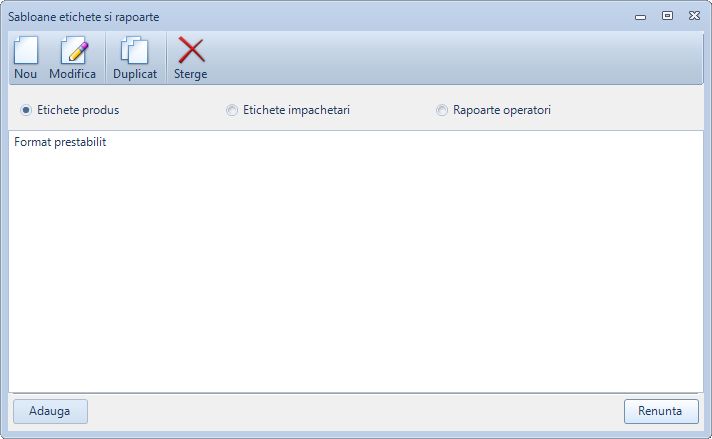Choose the Etichete impachetari radio button
The height and width of the screenshot is (439, 712).
point(232,110)
